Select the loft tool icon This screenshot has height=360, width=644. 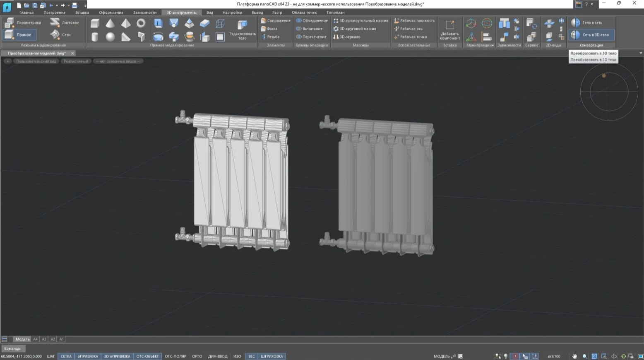174,24
